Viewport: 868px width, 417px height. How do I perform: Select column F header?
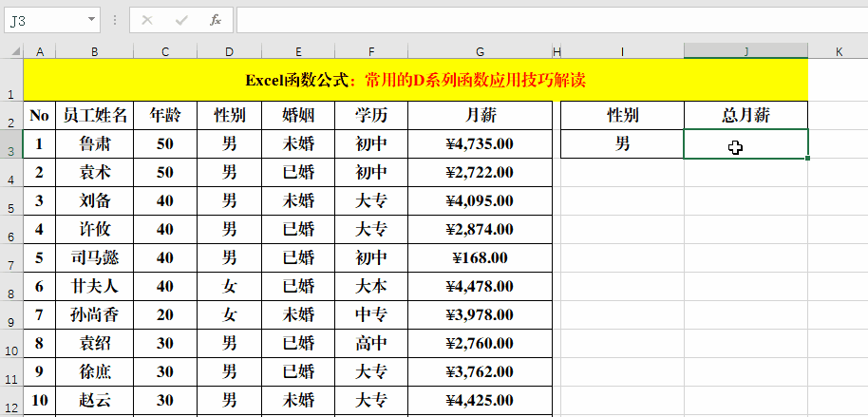[x=371, y=51]
